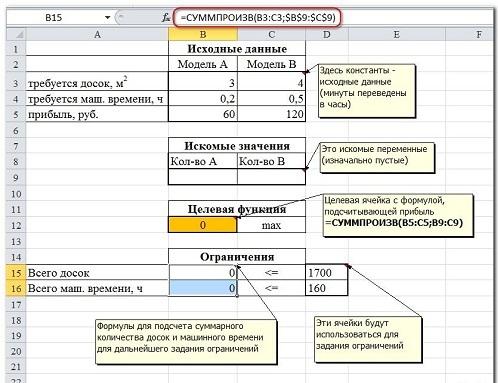Click cell 'Всего маш. времени, ч'

97,288
